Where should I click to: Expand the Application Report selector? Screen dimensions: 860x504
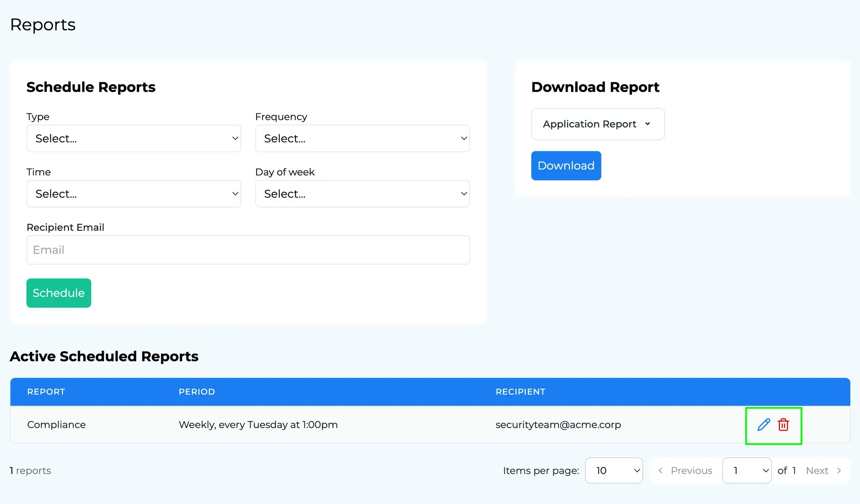pyautogui.click(x=597, y=124)
